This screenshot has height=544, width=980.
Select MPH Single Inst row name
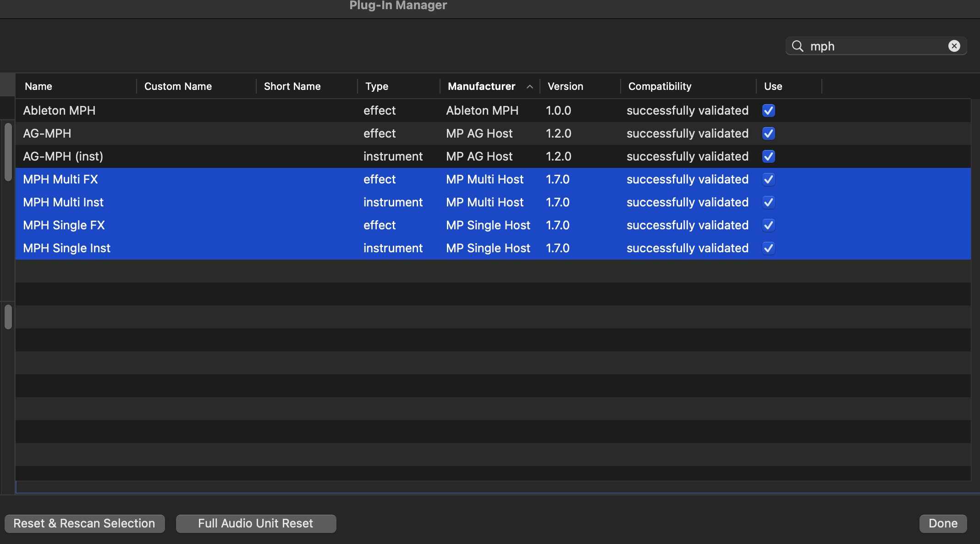(66, 248)
